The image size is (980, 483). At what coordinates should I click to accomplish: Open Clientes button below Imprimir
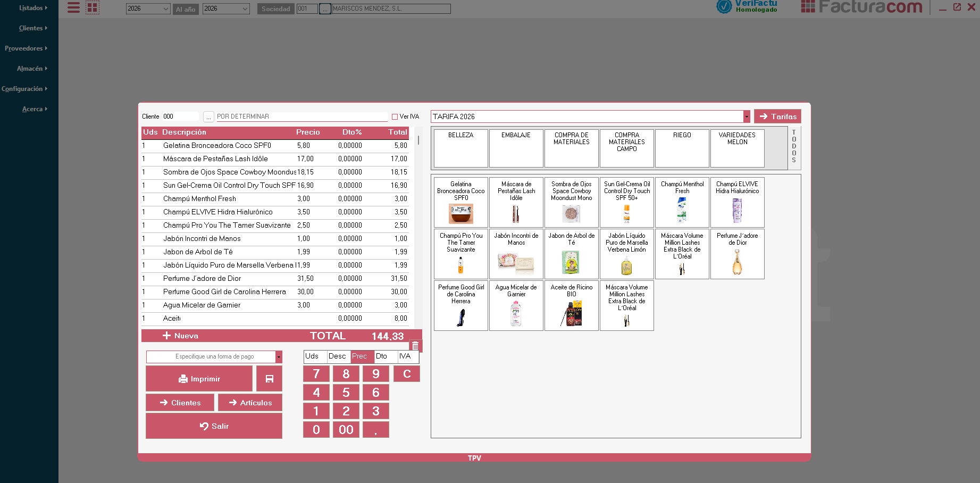tap(180, 403)
